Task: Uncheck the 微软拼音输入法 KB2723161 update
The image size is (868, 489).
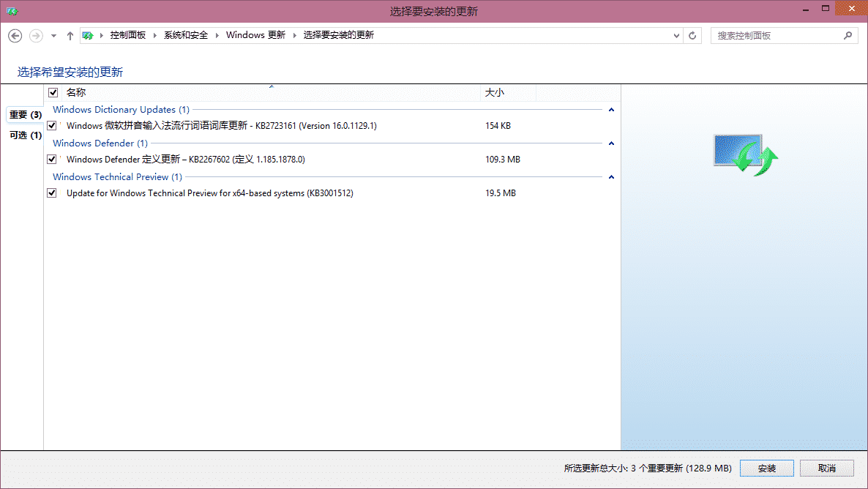Action: (x=51, y=126)
